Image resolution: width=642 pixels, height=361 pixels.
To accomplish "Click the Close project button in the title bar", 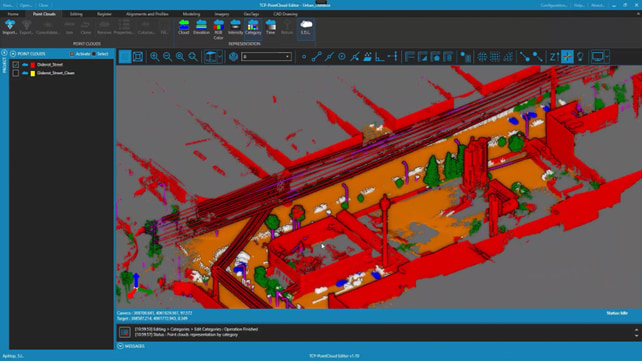I will point(43,5).
